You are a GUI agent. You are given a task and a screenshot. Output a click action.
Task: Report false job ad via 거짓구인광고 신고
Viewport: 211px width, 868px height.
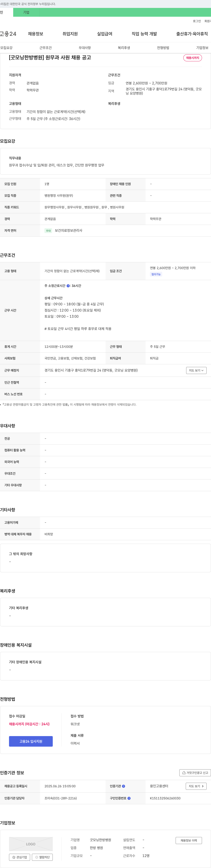pos(195,773)
